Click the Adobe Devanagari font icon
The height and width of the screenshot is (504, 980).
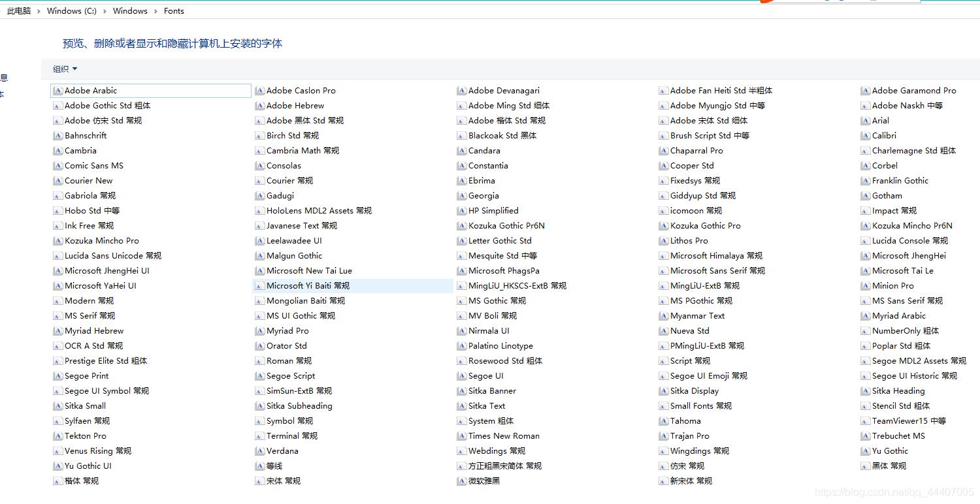(x=461, y=91)
